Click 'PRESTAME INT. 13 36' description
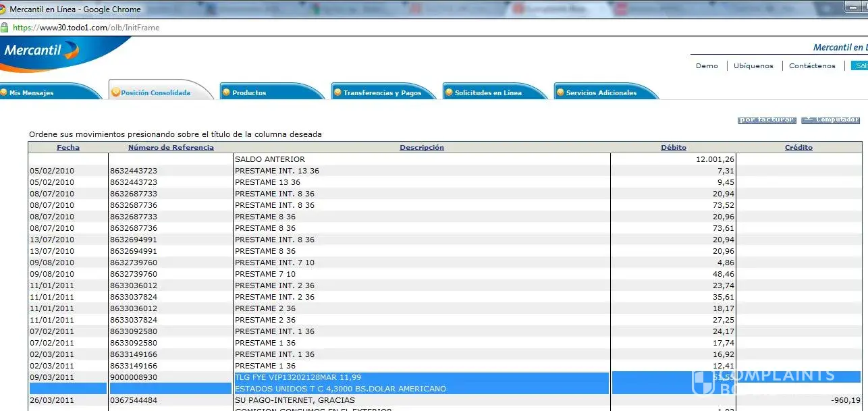Image resolution: width=868 pixels, height=411 pixels. pyautogui.click(x=277, y=171)
